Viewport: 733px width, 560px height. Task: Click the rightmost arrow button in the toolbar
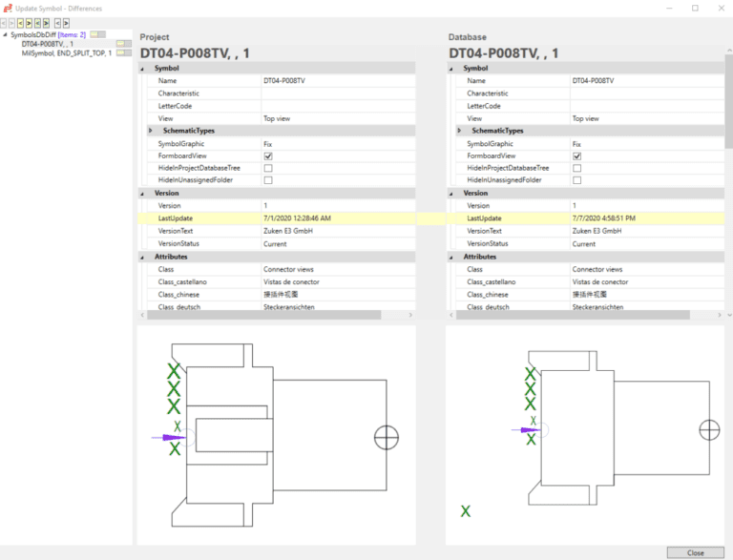66,23
